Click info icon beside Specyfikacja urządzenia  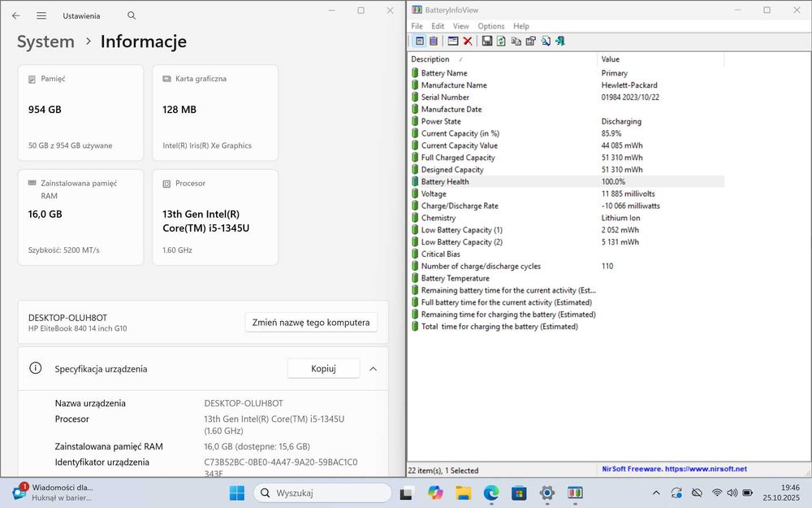[35, 368]
